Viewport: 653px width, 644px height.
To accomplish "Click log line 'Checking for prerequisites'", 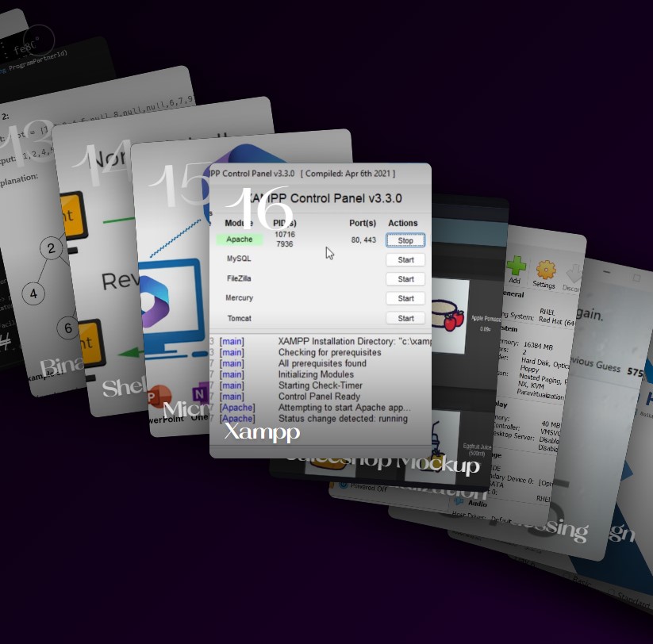I will tap(330, 352).
